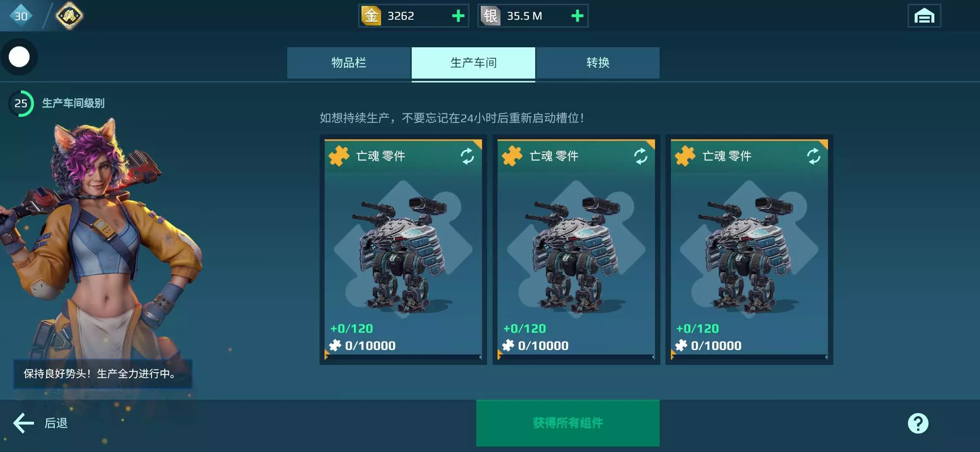Open the clan handshake emblem
The width and height of the screenshot is (980, 452).
[x=69, y=16]
